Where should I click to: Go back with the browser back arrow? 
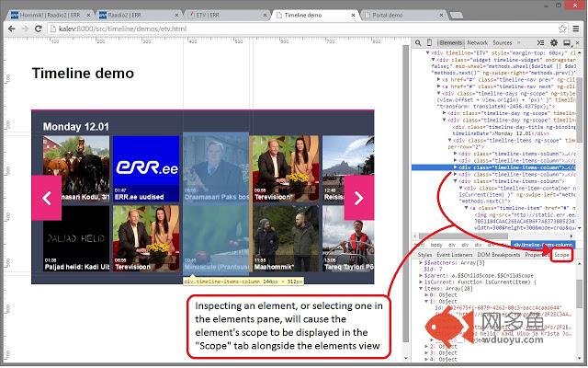12,29
